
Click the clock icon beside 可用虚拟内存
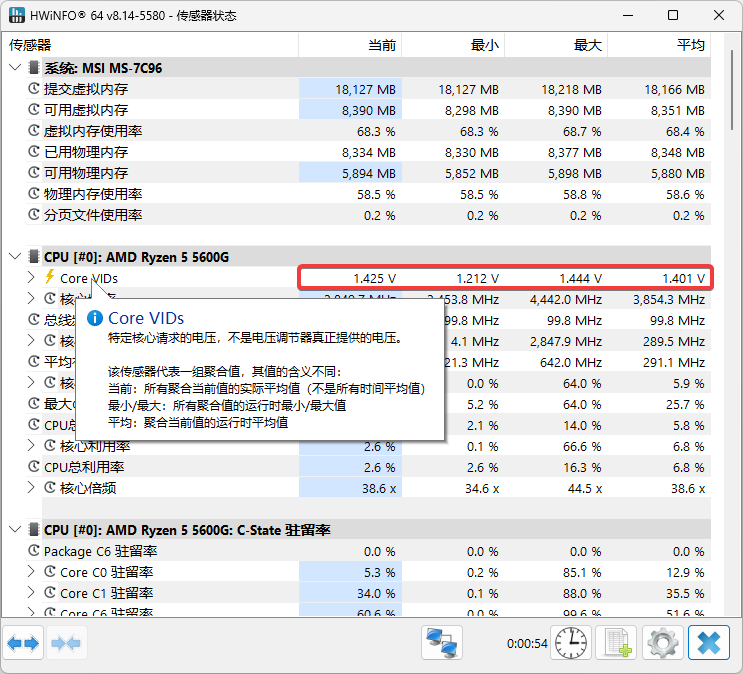(34, 109)
